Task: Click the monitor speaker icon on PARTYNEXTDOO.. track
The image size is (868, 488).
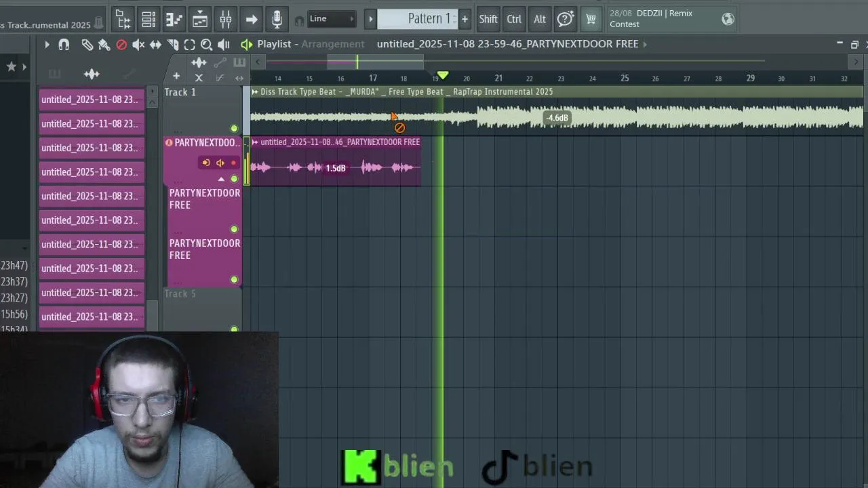Action: [x=220, y=163]
